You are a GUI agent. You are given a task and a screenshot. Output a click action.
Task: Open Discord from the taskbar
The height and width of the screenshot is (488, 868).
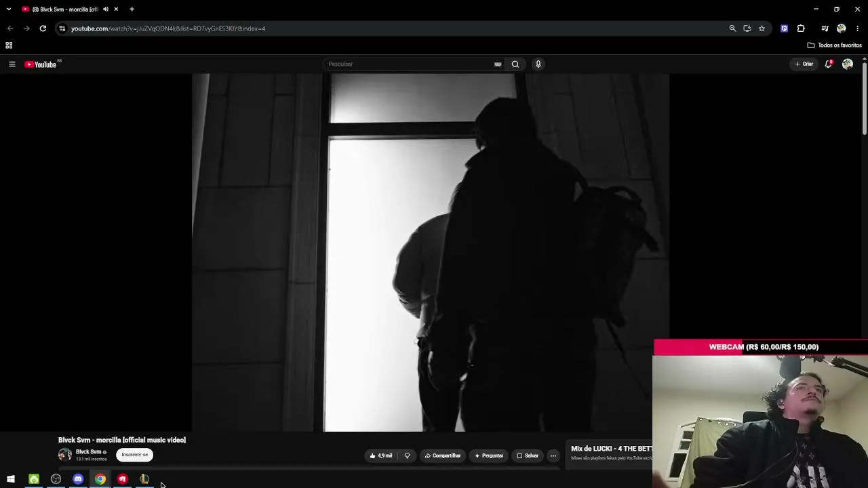click(78, 479)
